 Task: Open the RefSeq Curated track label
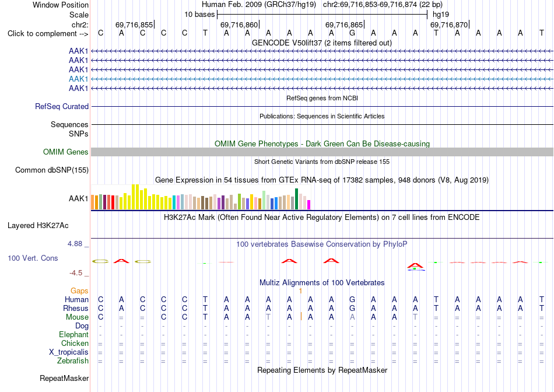(62, 106)
